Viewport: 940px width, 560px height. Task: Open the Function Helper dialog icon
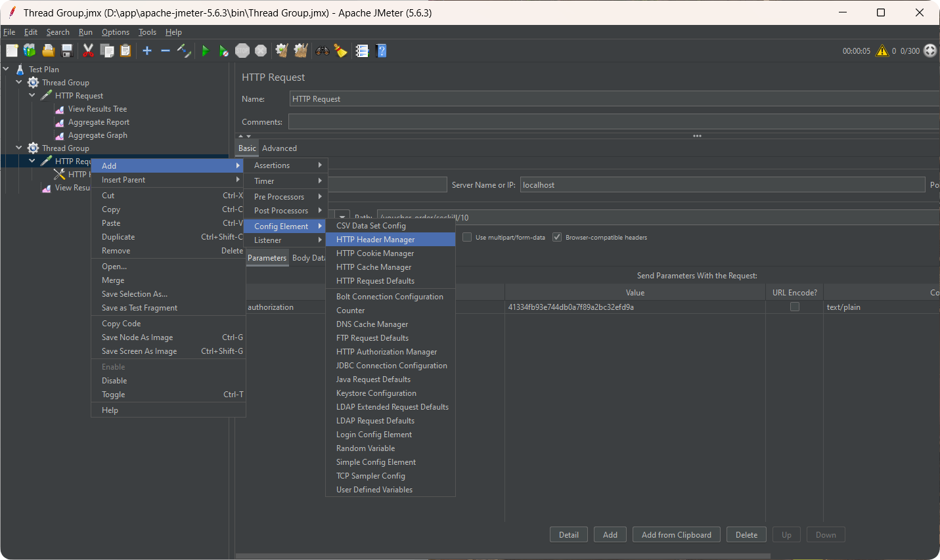click(362, 51)
